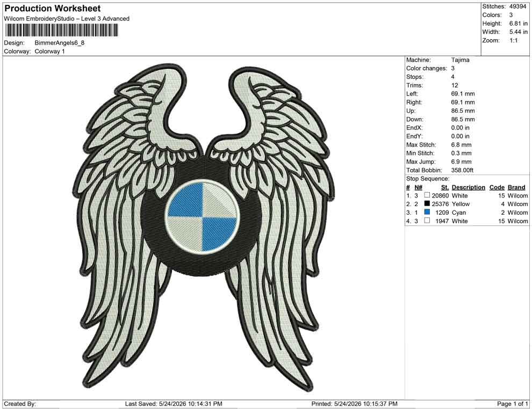Click stitch count '1209' in stop 3

click(442, 213)
